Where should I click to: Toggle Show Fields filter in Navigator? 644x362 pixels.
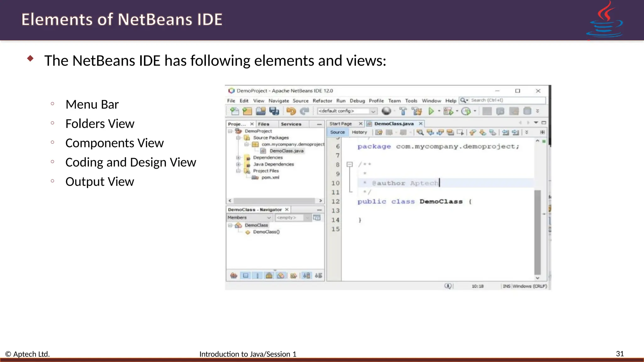click(x=246, y=276)
